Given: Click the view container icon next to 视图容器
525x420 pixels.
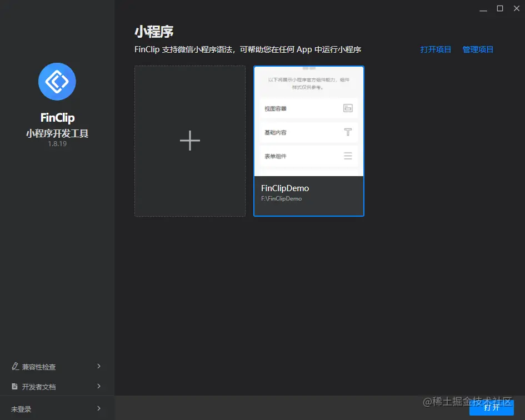Looking at the screenshot, I should 348,108.
